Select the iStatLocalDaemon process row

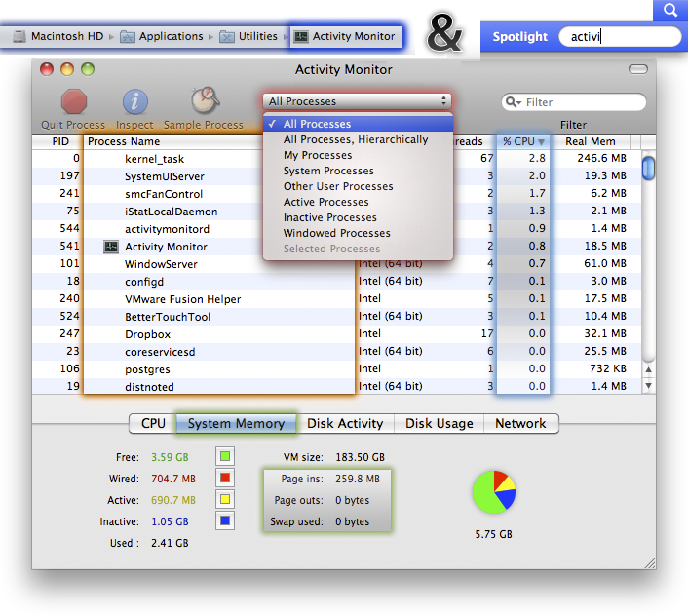[336, 212]
